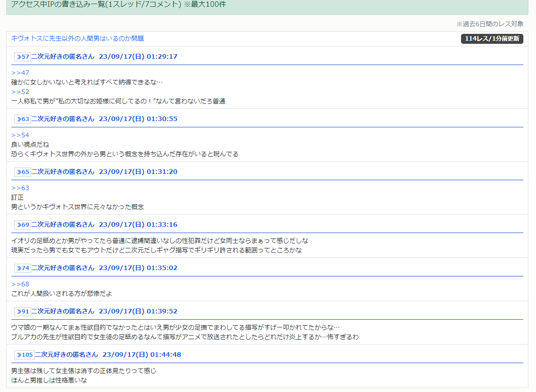The height and width of the screenshot is (392, 536).
Task: Jump to comment via »74 badge
Action: point(23,268)
